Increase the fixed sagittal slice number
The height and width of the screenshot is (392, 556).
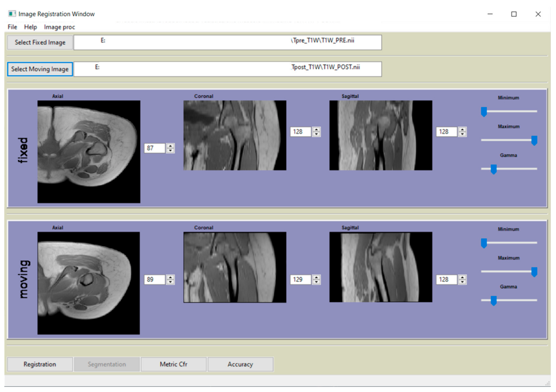tap(462, 129)
